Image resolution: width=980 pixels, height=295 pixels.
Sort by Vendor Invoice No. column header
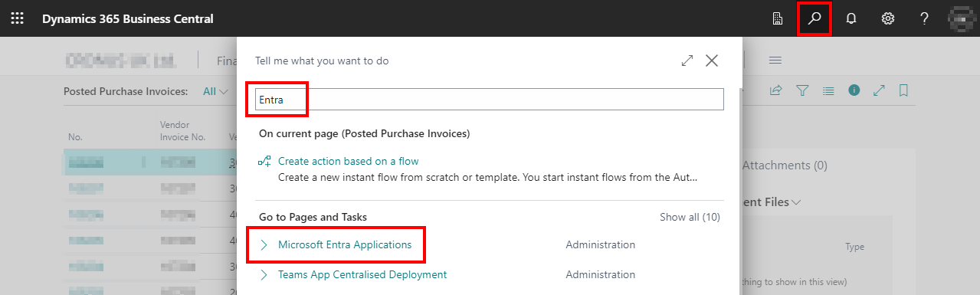coord(182,131)
